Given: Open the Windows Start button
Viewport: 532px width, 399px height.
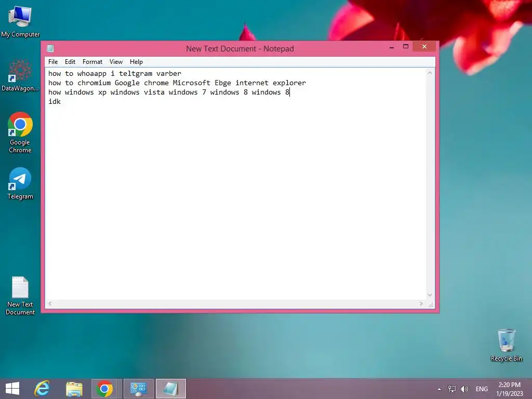Looking at the screenshot, I should [12, 389].
